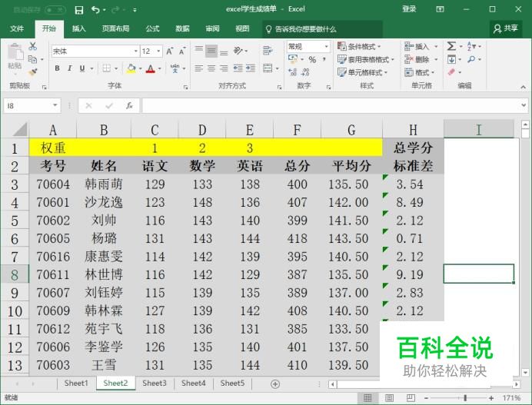Increase font size with the larger A
532x405 pixels.
[169, 51]
